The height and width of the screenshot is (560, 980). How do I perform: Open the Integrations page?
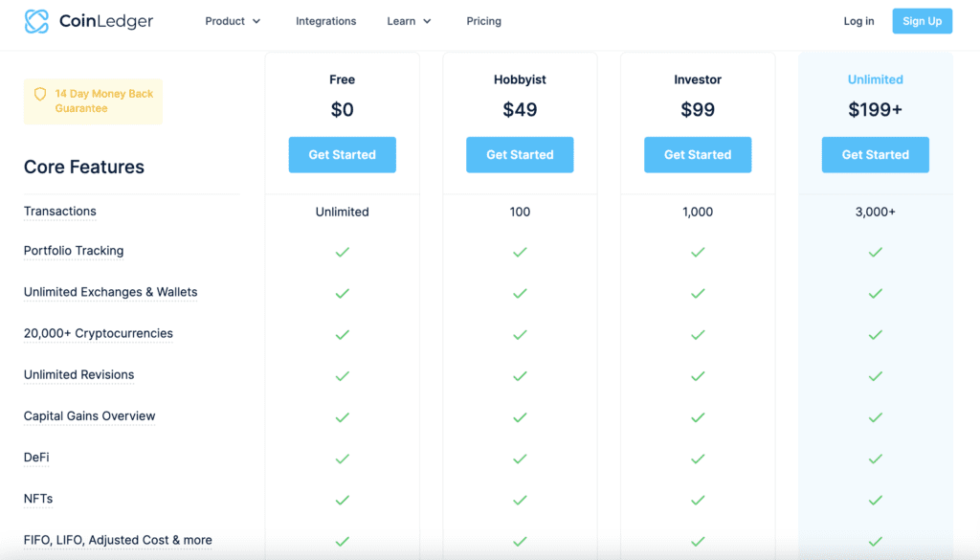click(325, 21)
